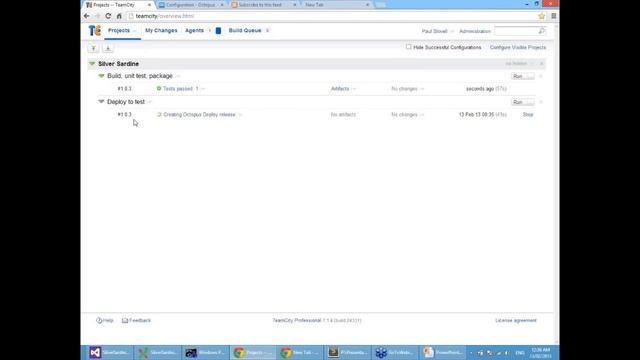
Task: Click Run for Build, unit test, package
Action: click(x=518, y=76)
